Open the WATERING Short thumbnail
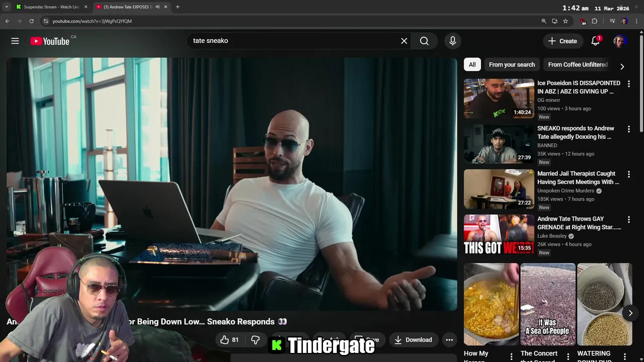The image size is (644, 362). point(604,304)
